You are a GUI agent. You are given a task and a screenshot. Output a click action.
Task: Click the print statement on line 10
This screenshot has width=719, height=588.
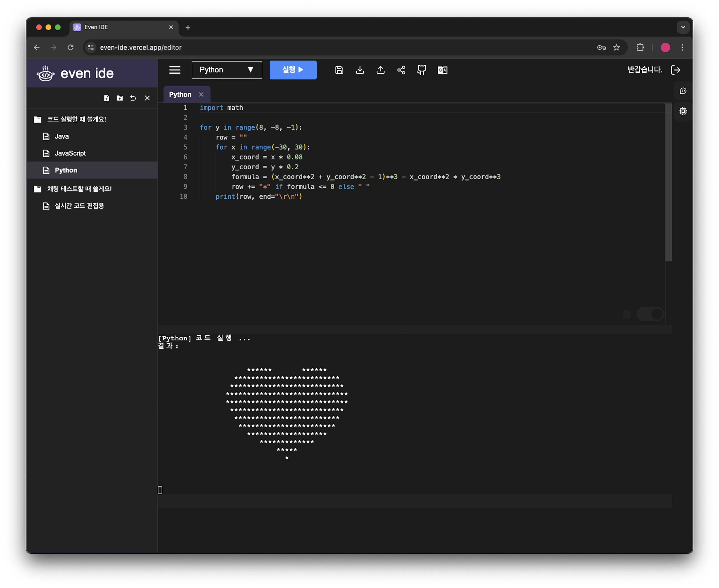click(x=259, y=196)
